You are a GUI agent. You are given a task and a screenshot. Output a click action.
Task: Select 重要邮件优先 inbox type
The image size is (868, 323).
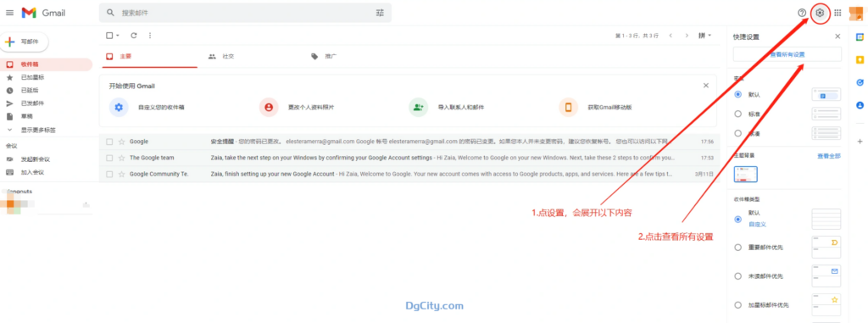(x=737, y=247)
